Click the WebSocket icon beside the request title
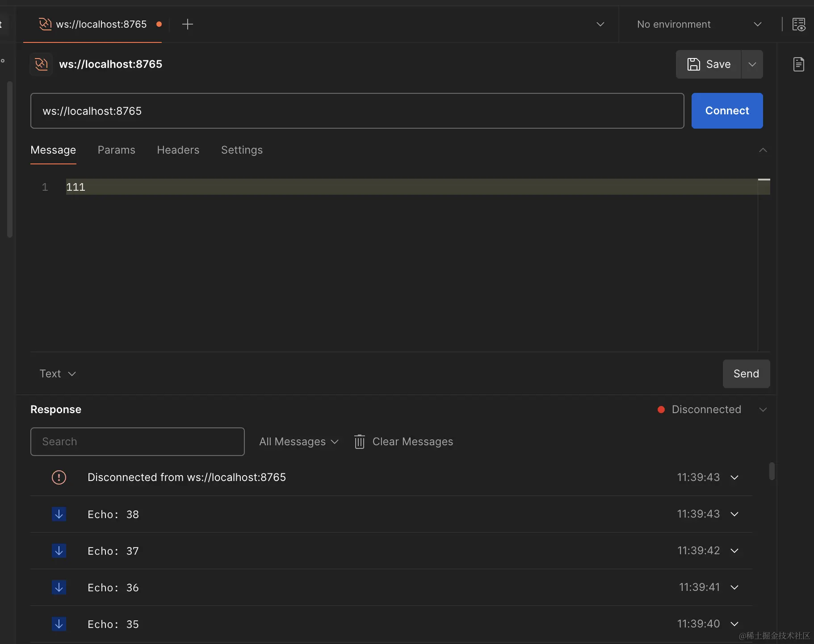This screenshot has width=814, height=644. 41,64
